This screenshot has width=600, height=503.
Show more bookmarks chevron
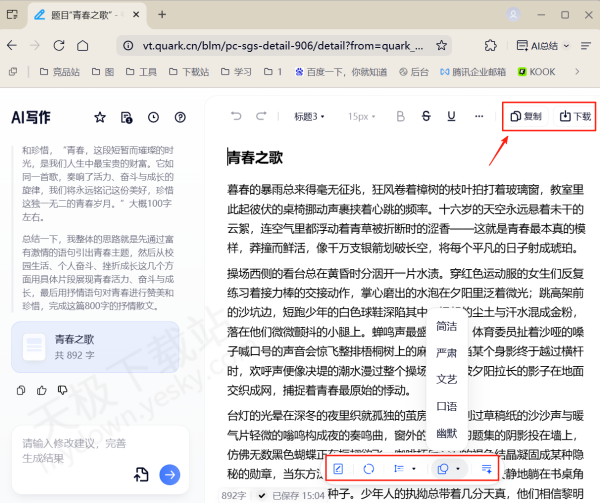point(577,72)
